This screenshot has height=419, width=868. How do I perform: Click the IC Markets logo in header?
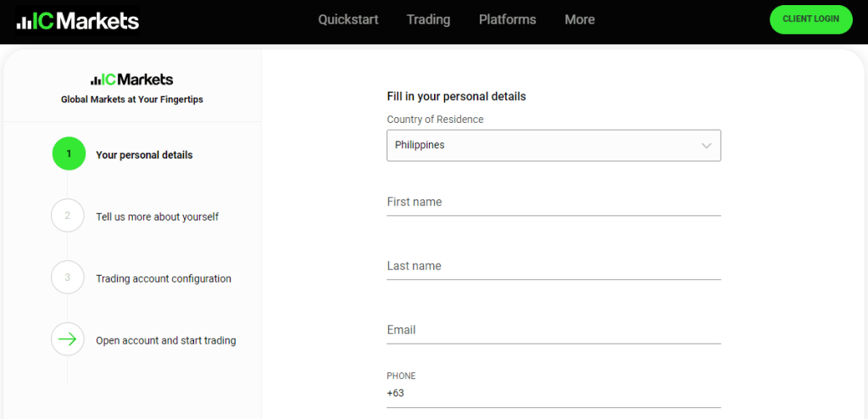point(78,21)
